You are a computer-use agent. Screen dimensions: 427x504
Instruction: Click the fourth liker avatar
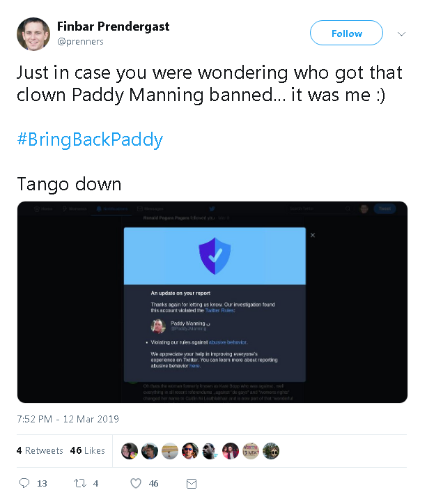click(190, 451)
